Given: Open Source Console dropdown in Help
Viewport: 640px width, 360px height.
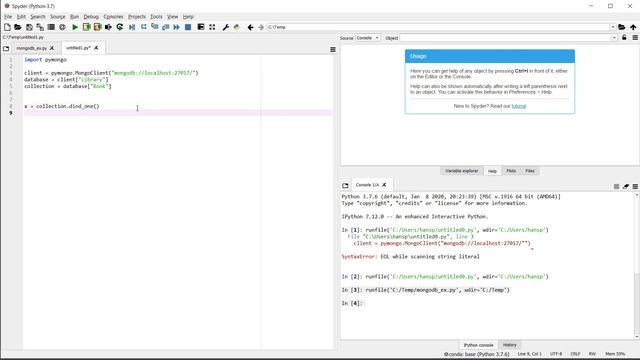Looking at the screenshot, I should (367, 38).
